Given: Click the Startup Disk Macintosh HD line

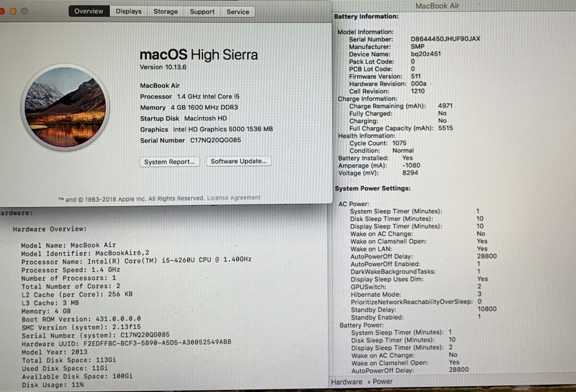Looking at the screenshot, I should [x=184, y=118].
